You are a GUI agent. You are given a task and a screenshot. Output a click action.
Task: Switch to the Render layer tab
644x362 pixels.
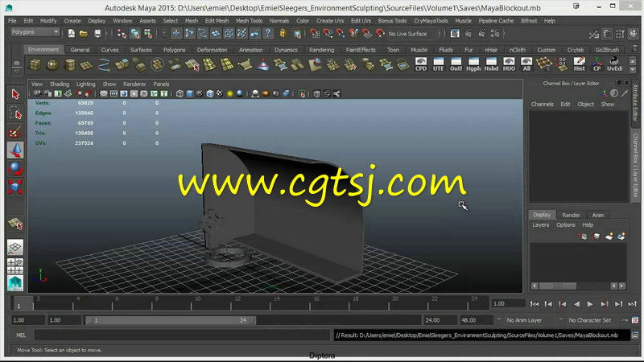tap(571, 215)
